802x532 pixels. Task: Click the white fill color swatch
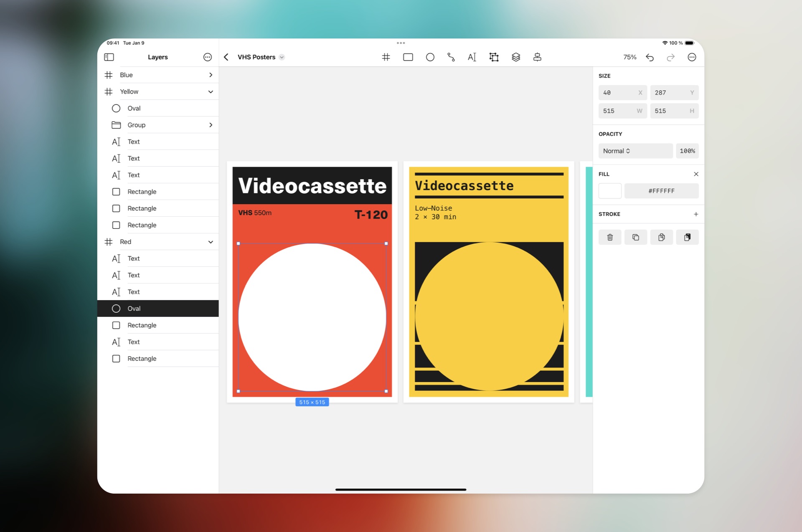[x=610, y=191]
